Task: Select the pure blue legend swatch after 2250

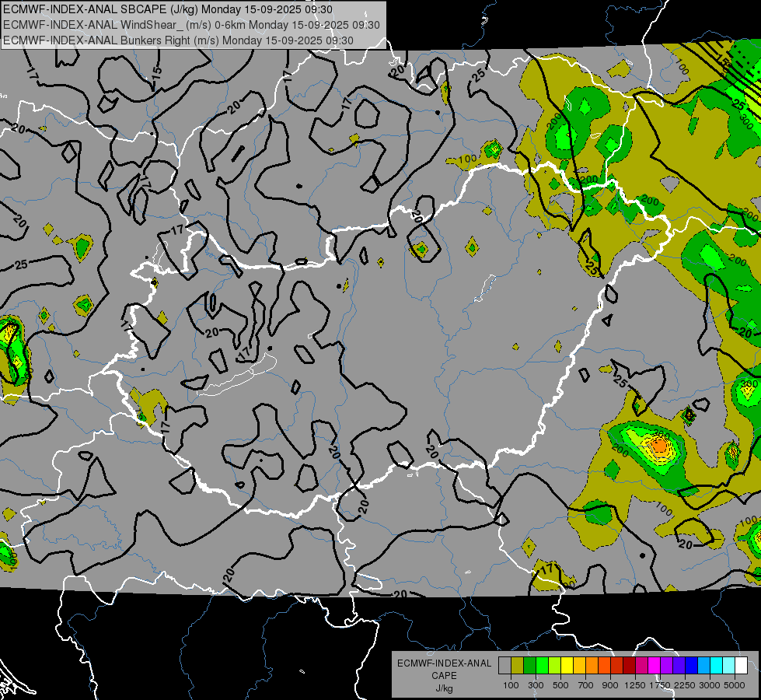Action: (692, 665)
